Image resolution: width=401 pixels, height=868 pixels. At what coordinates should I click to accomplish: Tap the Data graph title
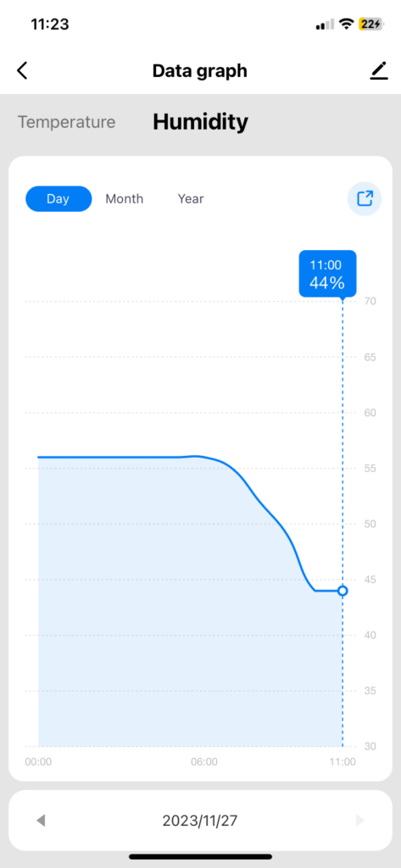200,71
